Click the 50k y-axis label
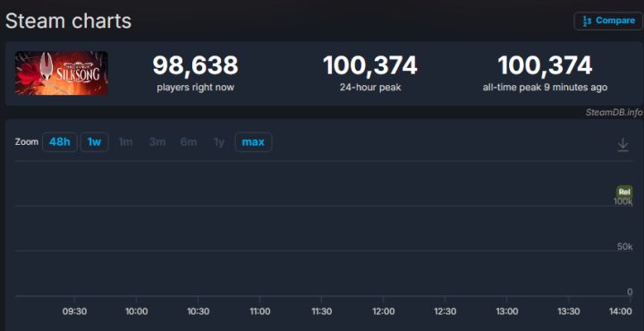Image resolution: width=644 pixels, height=331 pixels. (x=624, y=246)
